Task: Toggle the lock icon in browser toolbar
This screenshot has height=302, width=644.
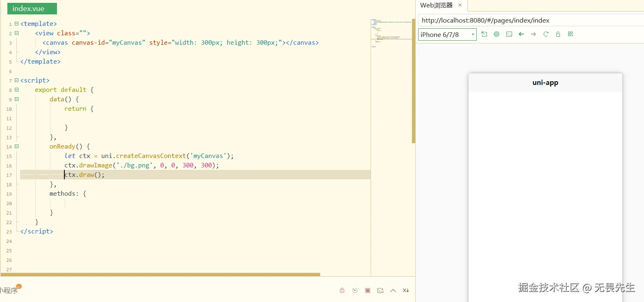Action: pos(558,34)
